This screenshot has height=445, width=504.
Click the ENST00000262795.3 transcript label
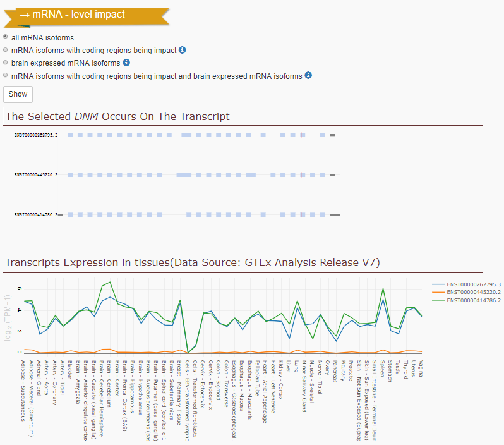pyautogui.click(x=35, y=135)
